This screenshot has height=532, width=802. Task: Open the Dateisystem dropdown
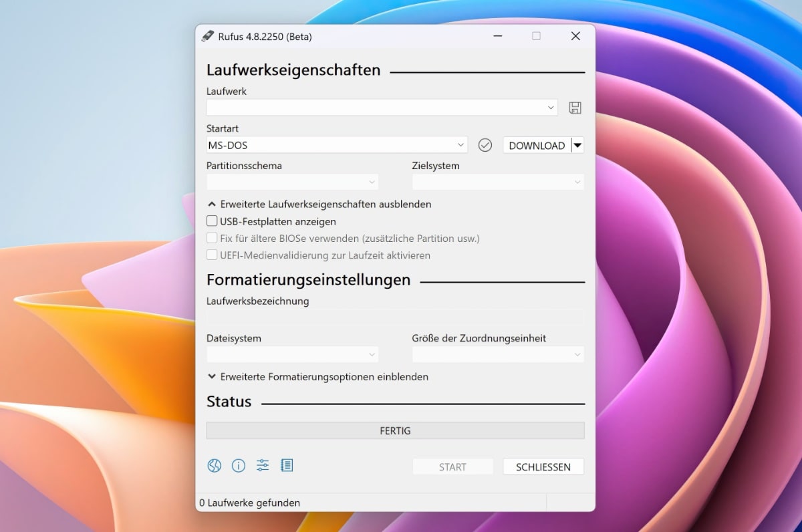pyautogui.click(x=292, y=354)
